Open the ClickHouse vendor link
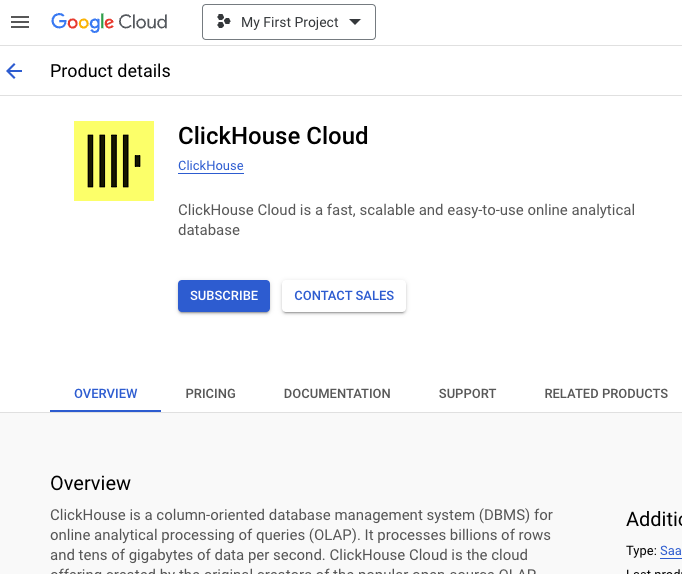 click(211, 166)
